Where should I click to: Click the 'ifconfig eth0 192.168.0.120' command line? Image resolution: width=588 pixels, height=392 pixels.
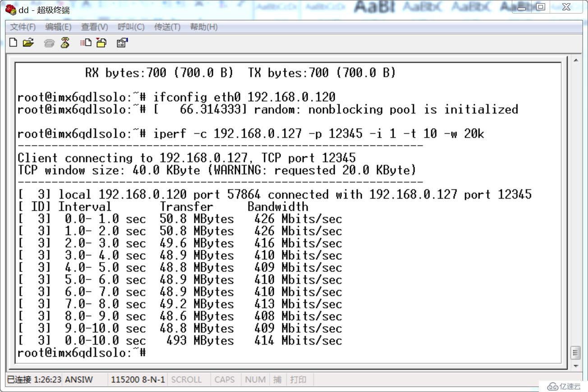tap(176, 97)
